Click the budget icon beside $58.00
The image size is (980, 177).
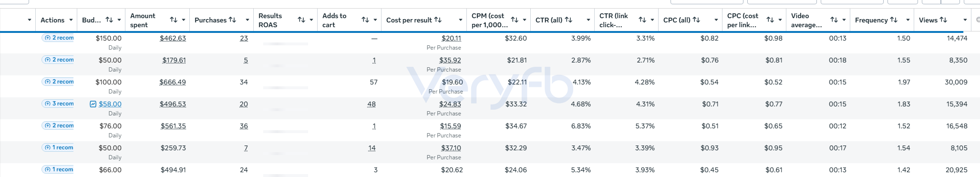pos(93,104)
